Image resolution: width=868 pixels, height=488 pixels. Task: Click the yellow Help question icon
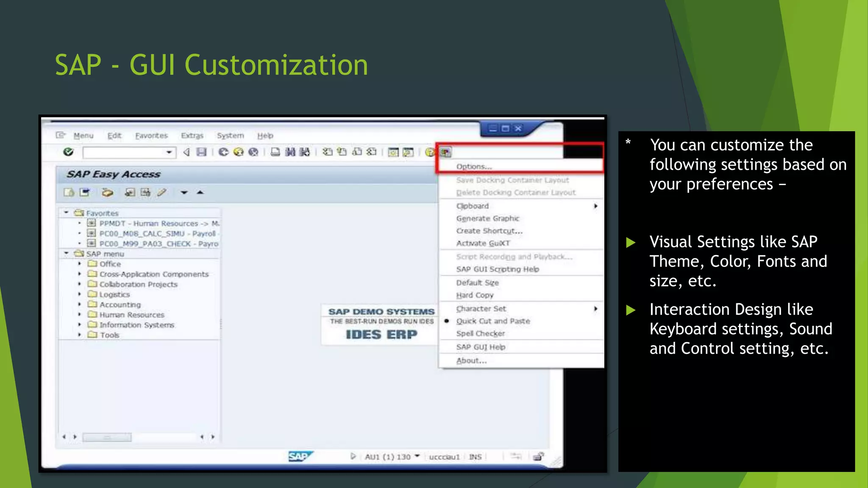(430, 152)
